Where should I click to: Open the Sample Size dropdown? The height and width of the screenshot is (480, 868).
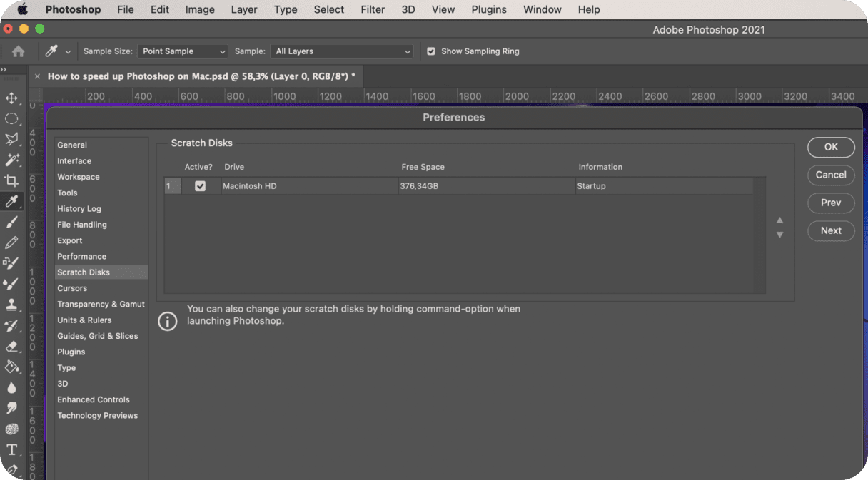click(x=183, y=51)
